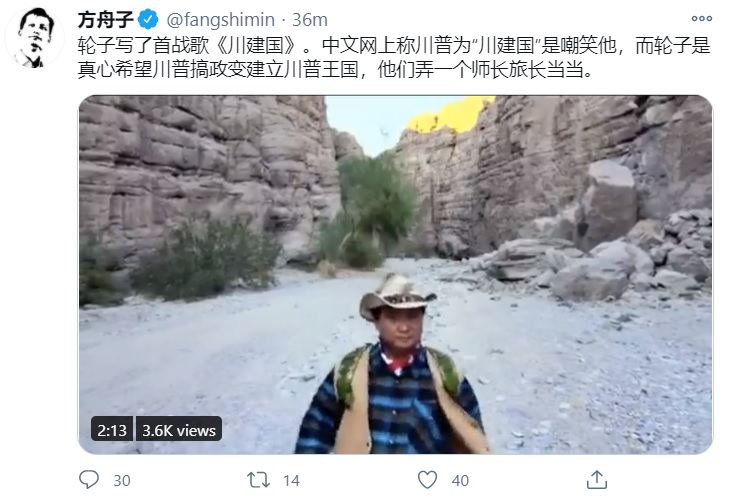Image resolution: width=737 pixels, height=498 pixels.
Task: Click the retweet count 14
Action: tap(291, 480)
